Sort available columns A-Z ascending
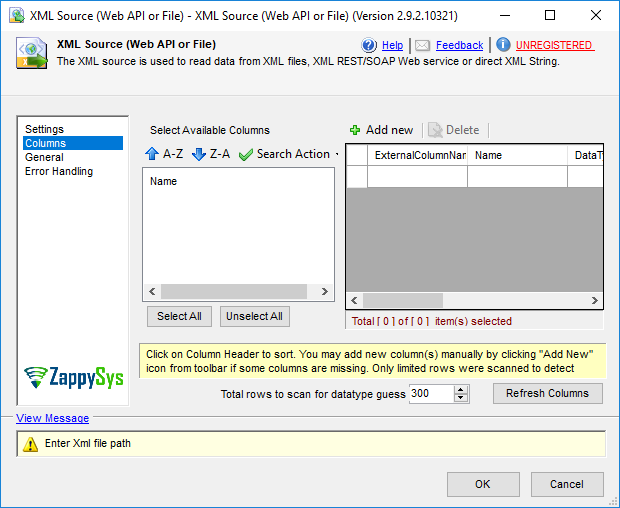 pos(164,154)
